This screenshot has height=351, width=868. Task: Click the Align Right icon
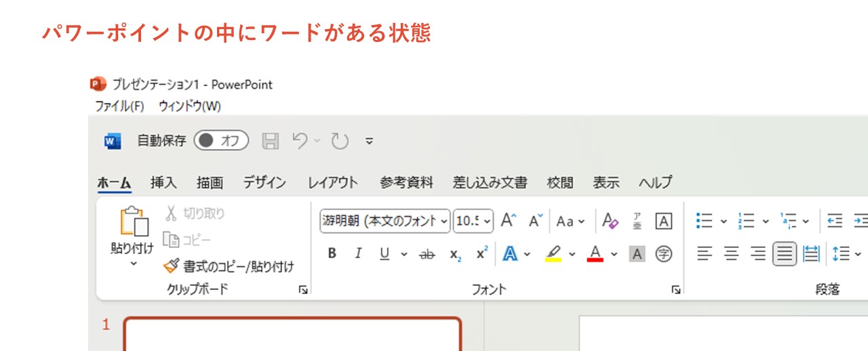pyautogui.click(x=758, y=254)
